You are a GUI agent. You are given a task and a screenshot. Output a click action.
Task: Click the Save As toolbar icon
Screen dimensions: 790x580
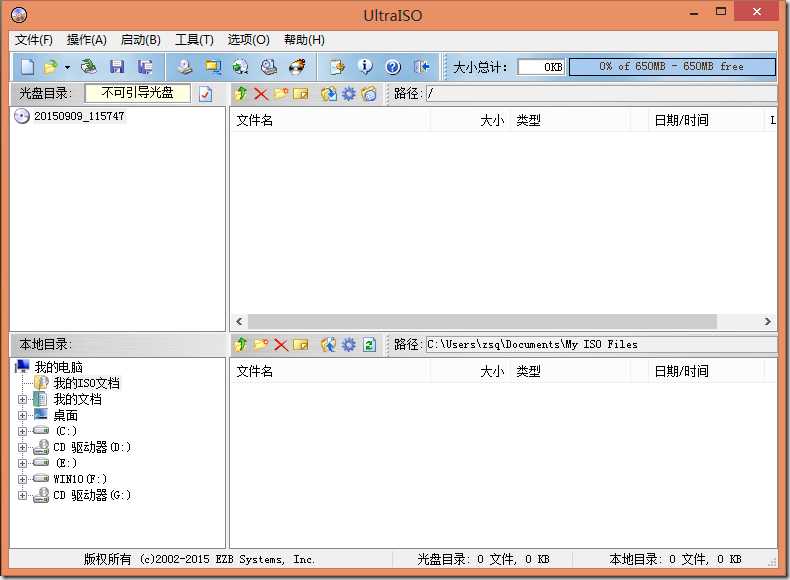pyautogui.click(x=145, y=67)
